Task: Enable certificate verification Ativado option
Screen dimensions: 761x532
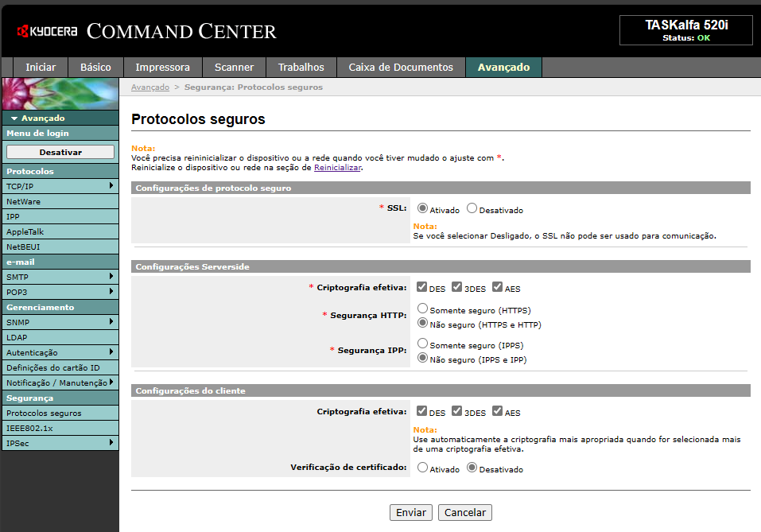Action: coord(423,468)
